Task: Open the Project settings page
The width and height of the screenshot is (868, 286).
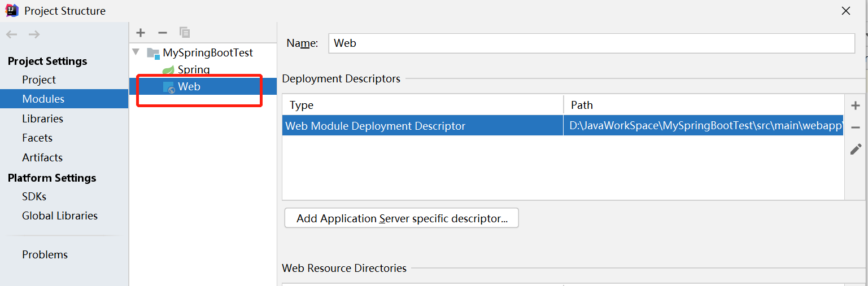Action: pyautogui.click(x=39, y=80)
